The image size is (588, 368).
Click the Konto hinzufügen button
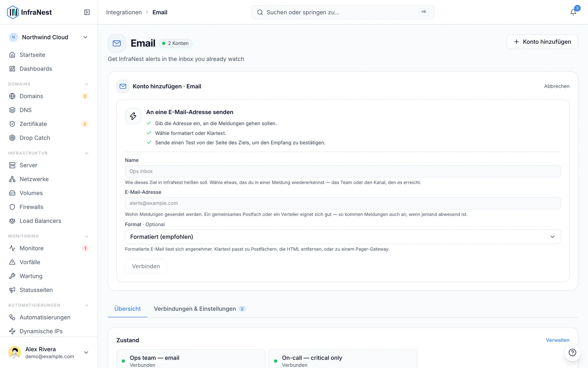point(542,42)
